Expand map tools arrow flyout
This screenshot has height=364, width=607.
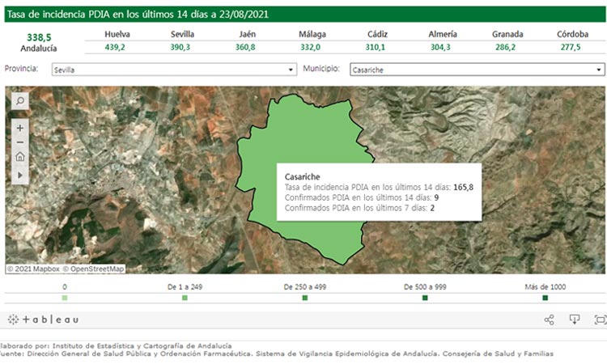pos(20,174)
